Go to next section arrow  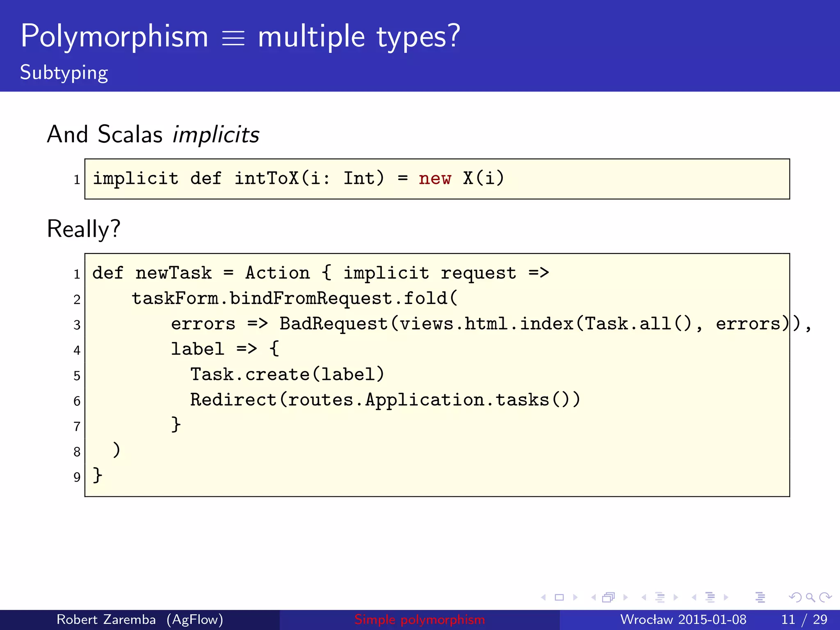click(x=726, y=598)
